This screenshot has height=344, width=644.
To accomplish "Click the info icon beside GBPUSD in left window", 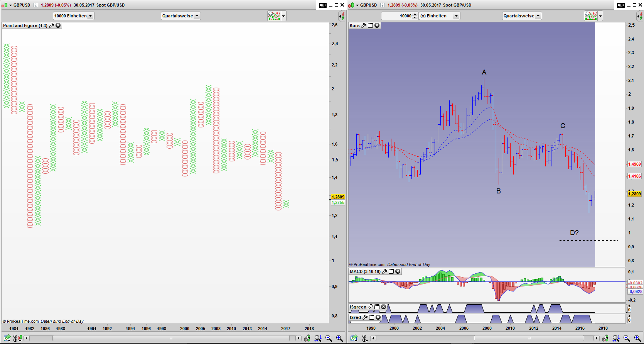I will (x=35, y=5).
